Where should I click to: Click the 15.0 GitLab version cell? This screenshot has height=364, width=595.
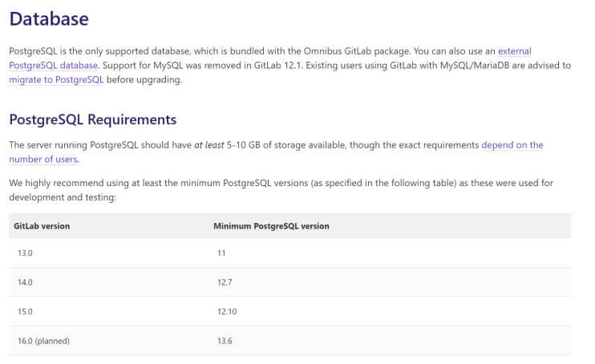(x=25, y=311)
